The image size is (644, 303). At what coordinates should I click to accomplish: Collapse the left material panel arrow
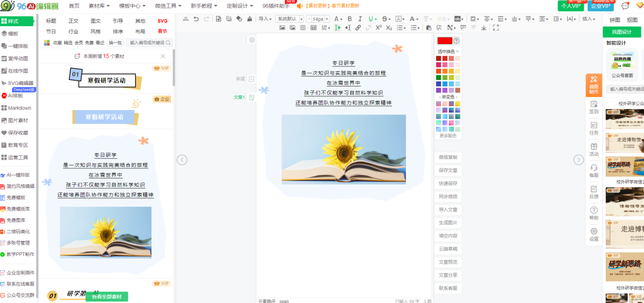point(182,159)
